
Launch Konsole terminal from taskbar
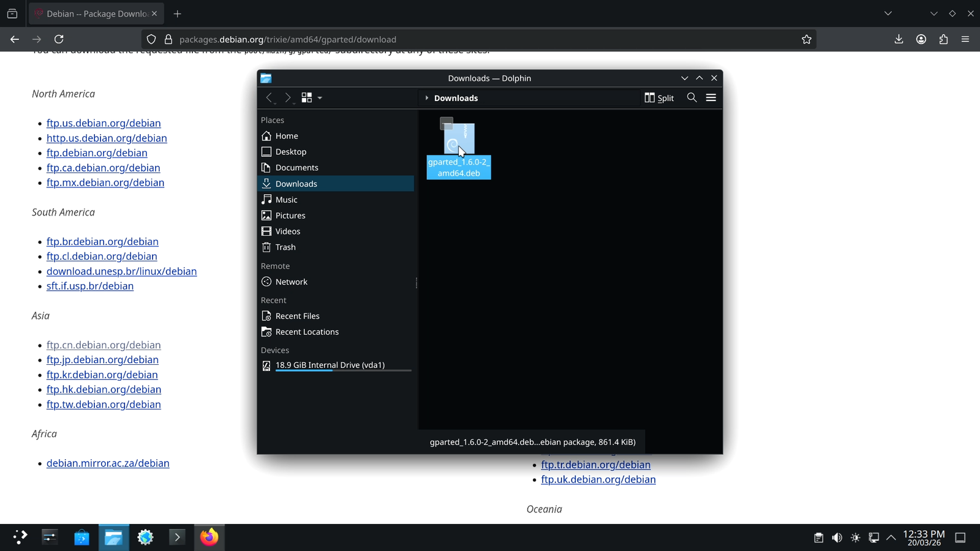(x=177, y=538)
